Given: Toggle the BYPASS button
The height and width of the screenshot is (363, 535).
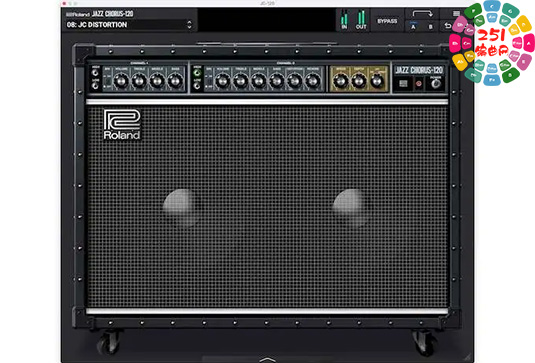Looking at the screenshot, I should 387,21.
